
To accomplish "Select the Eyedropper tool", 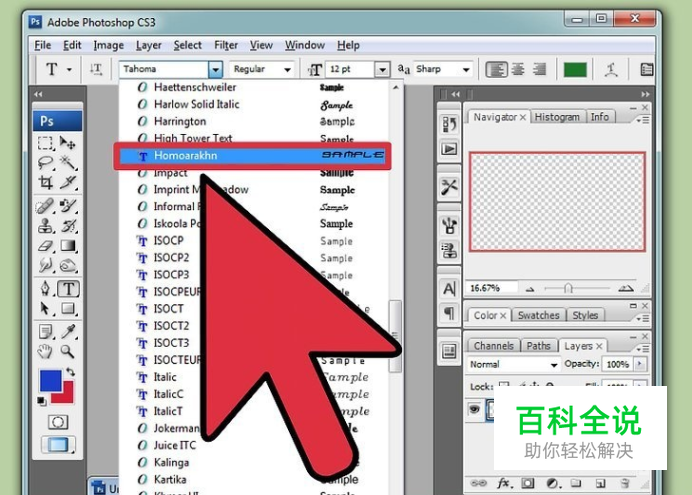I will tap(68, 331).
